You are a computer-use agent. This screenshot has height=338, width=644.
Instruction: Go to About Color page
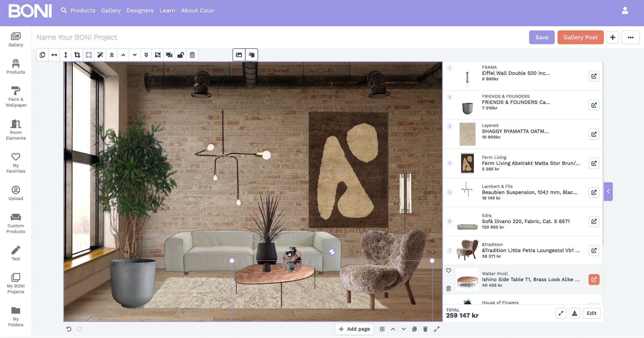(198, 10)
